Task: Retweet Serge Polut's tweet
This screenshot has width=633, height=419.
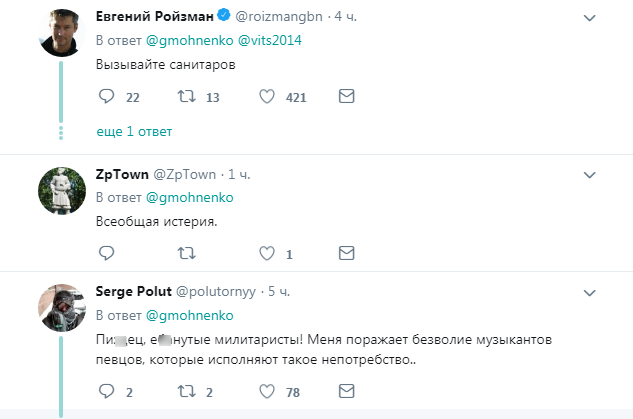Action: (186, 392)
